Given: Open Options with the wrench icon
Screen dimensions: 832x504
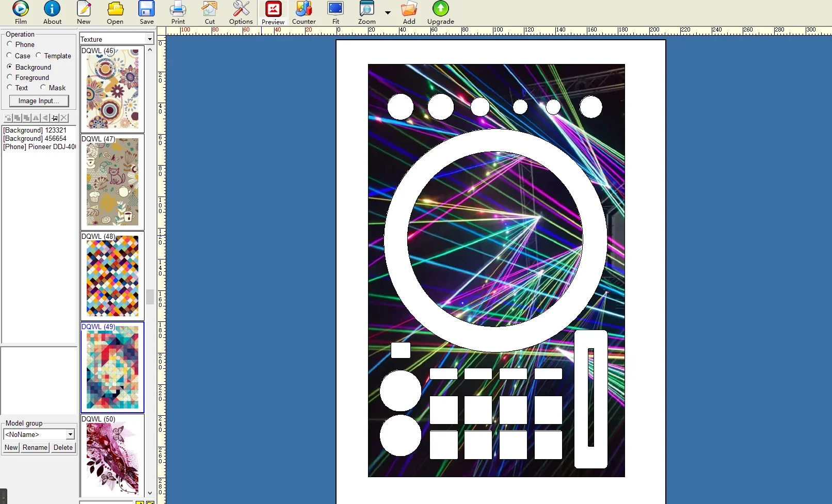Looking at the screenshot, I should [241, 12].
